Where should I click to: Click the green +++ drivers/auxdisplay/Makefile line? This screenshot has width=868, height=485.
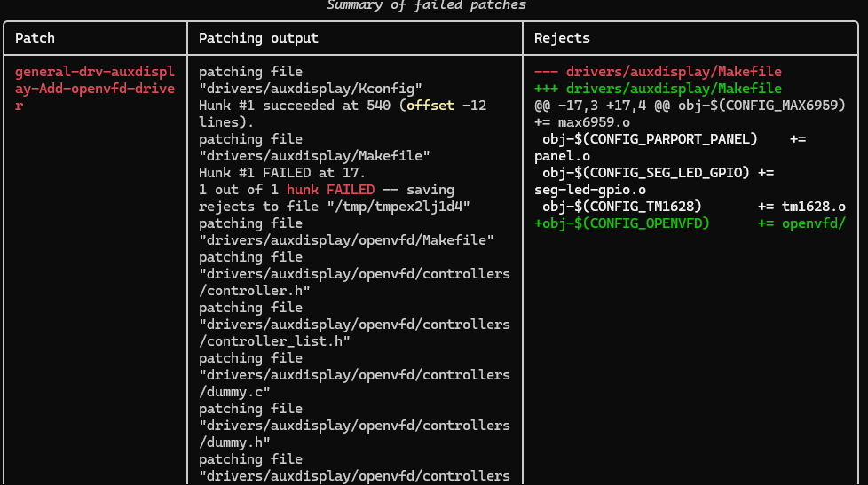[658, 89]
